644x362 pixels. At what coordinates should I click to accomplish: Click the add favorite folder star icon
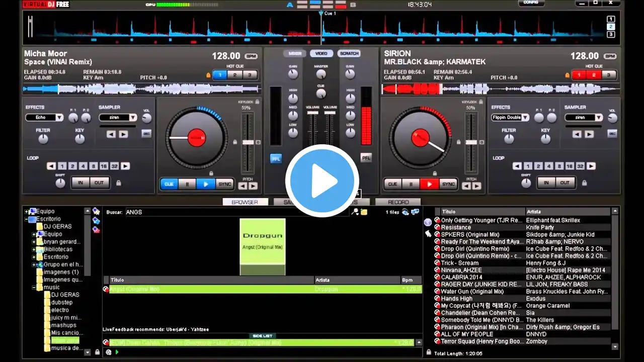tap(96, 212)
